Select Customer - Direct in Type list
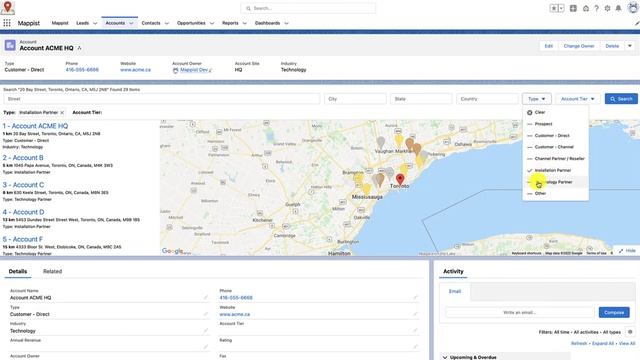 point(556,136)
